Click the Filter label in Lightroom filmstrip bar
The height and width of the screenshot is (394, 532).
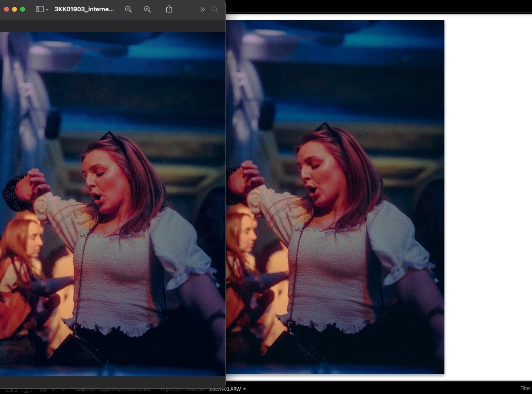pos(526,388)
